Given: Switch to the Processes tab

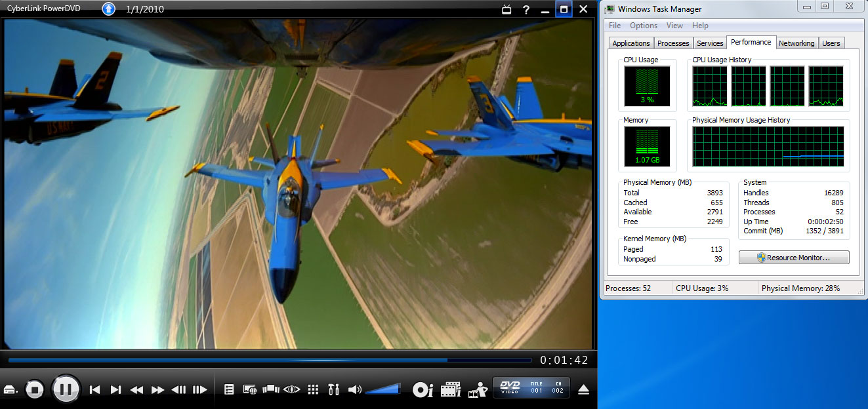Looking at the screenshot, I should coord(673,43).
